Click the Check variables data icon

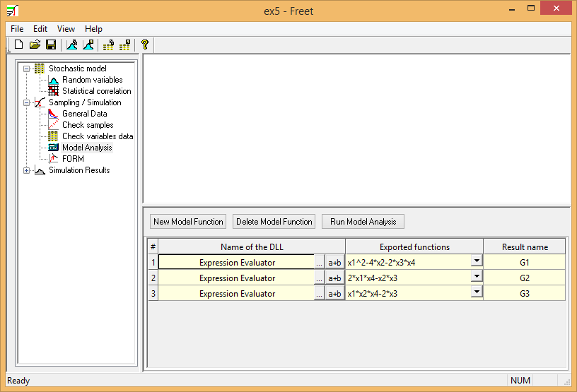pyautogui.click(x=53, y=136)
